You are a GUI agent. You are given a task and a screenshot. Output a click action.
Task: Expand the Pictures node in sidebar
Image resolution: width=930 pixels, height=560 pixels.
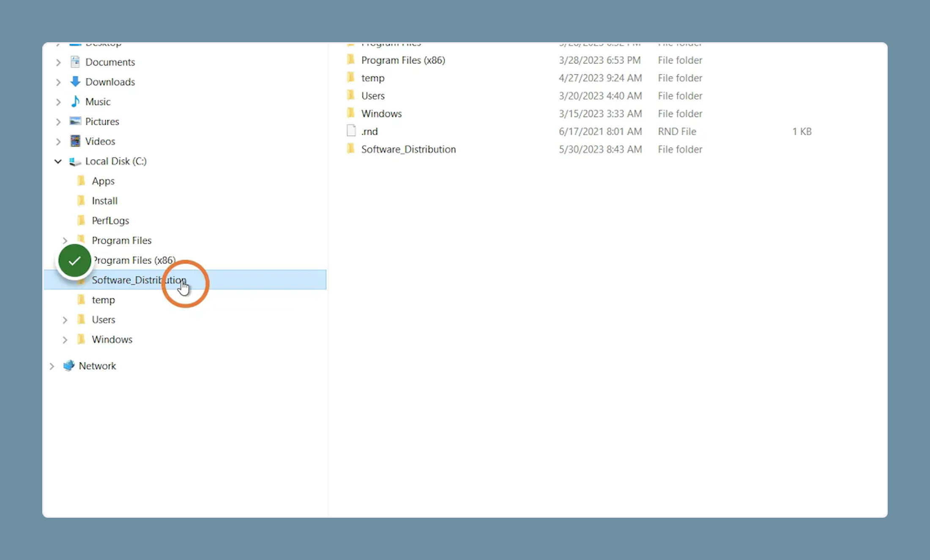click(58, 122)
